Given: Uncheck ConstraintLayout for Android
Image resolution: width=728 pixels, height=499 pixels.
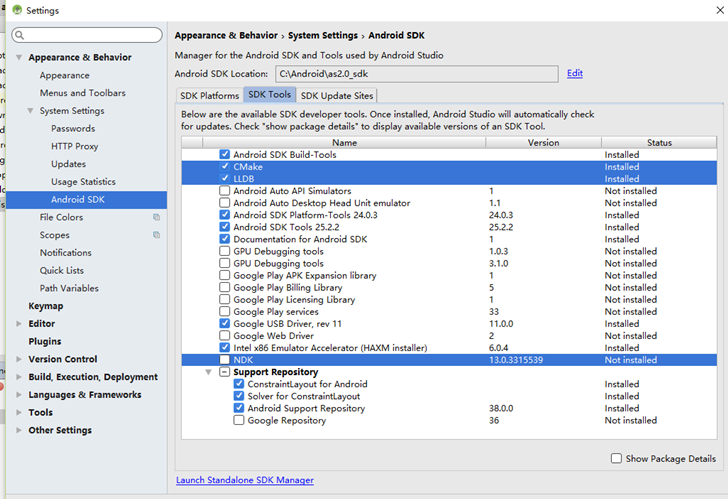Looking at the screenshot, I should (239, 383).
